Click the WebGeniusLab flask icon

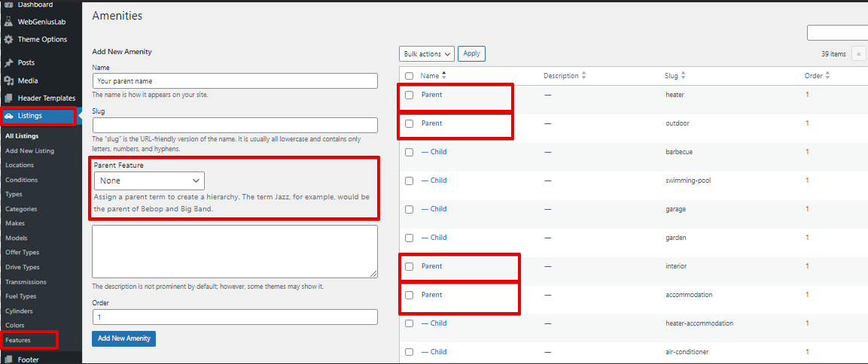9,22
